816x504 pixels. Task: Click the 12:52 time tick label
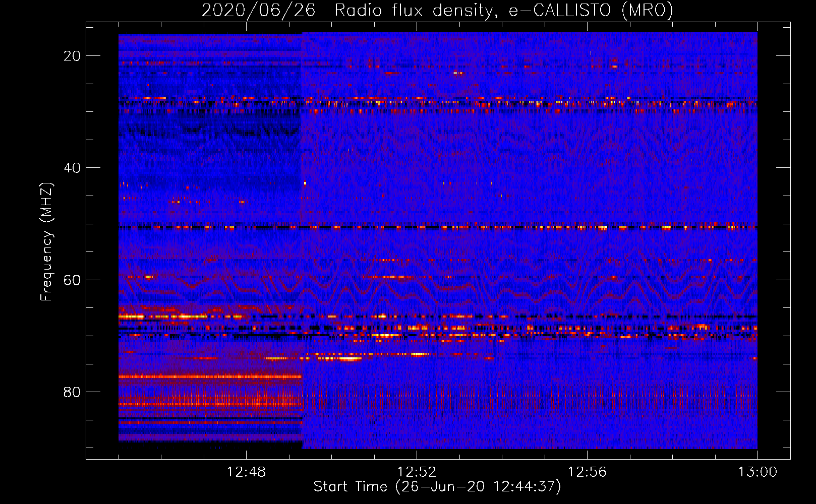pyautogui.click(x=417, y=472)
